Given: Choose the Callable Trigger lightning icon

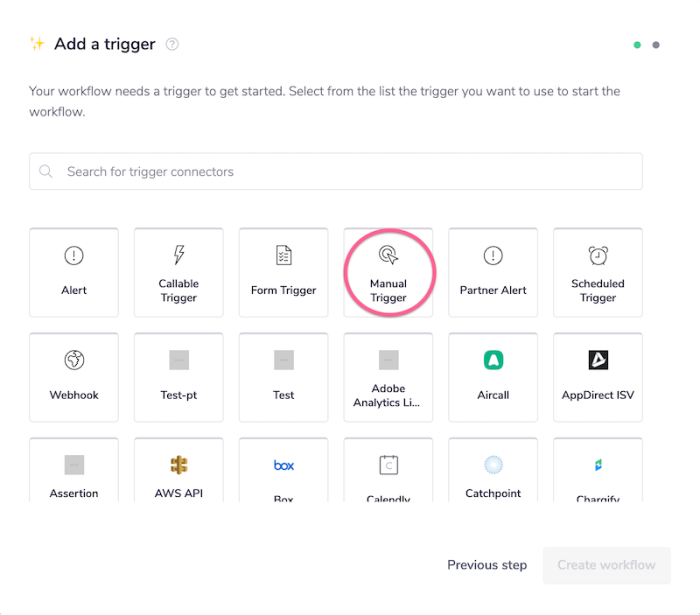Looking at the screenshot, I should coord(179,256).
